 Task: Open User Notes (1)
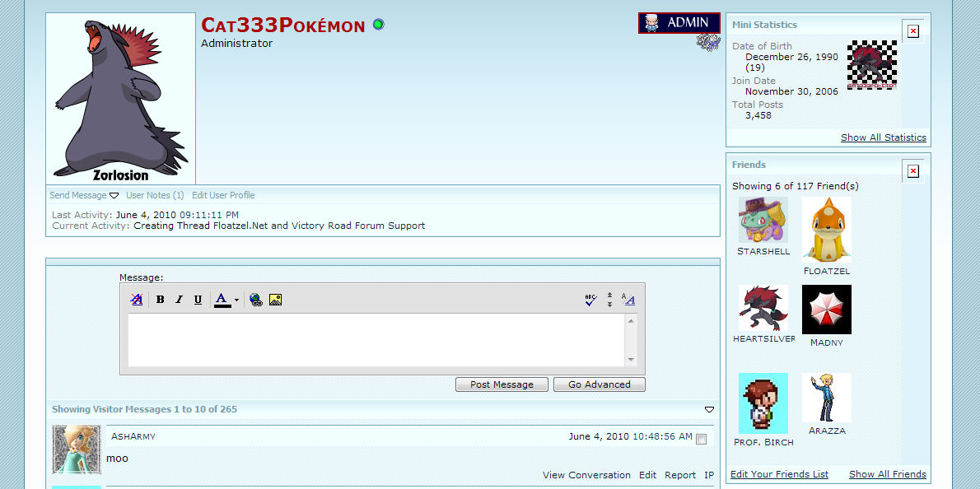point(155,195)
